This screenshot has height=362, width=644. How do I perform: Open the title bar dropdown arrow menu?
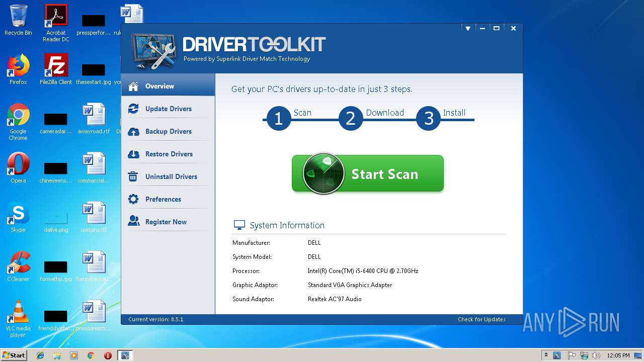(x=468, y=29)
